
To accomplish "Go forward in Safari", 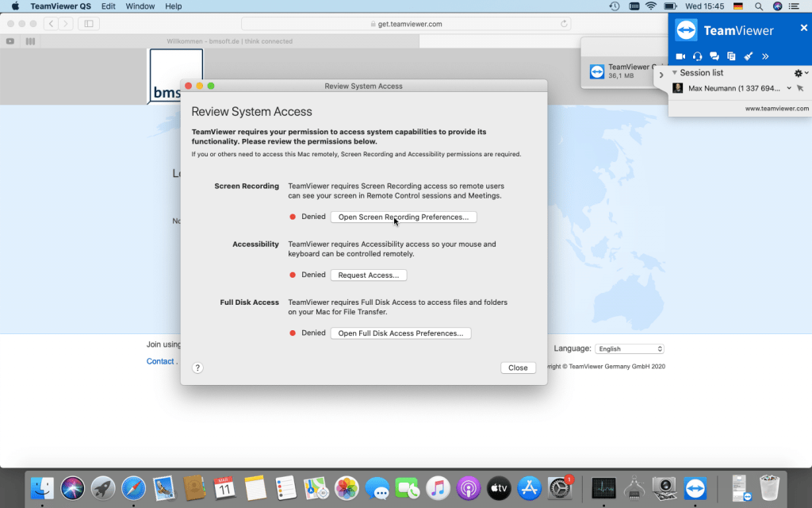I will click(65, 23).
